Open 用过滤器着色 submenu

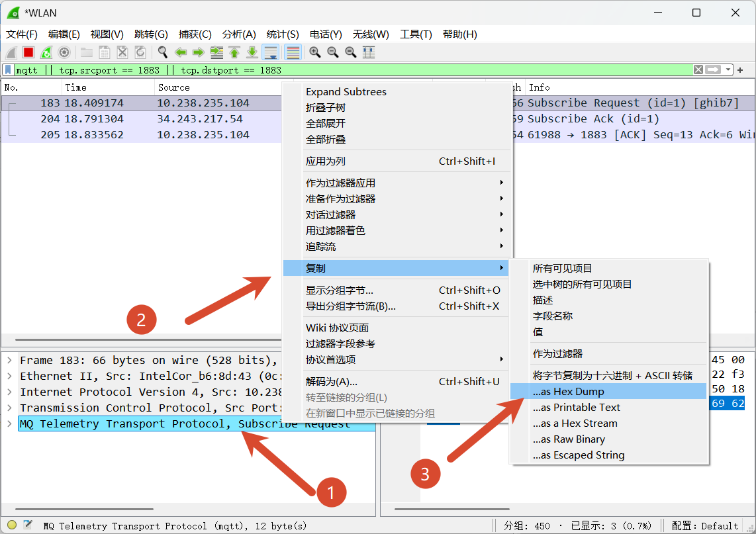pos(397,230)
